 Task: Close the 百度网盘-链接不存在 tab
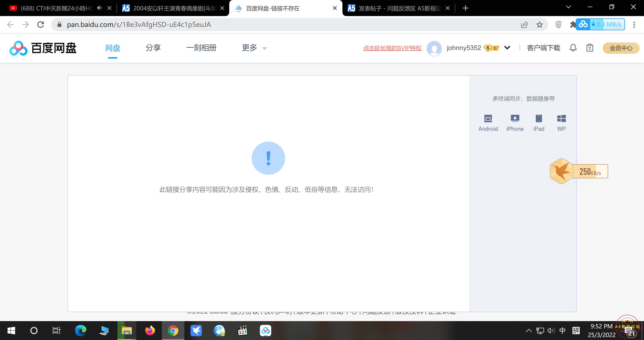(335, 8)
